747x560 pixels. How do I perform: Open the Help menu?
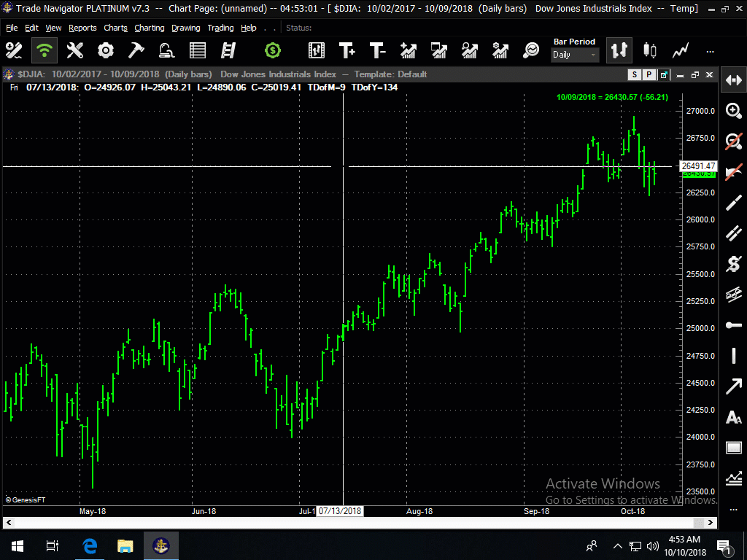click(248, 28)
